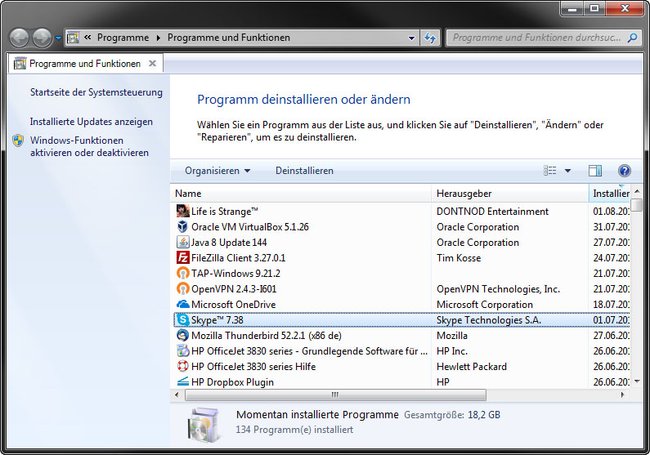650x455 pixels.
Task: Open the Organisieren dropdown menu
Action: click(217, 171)
